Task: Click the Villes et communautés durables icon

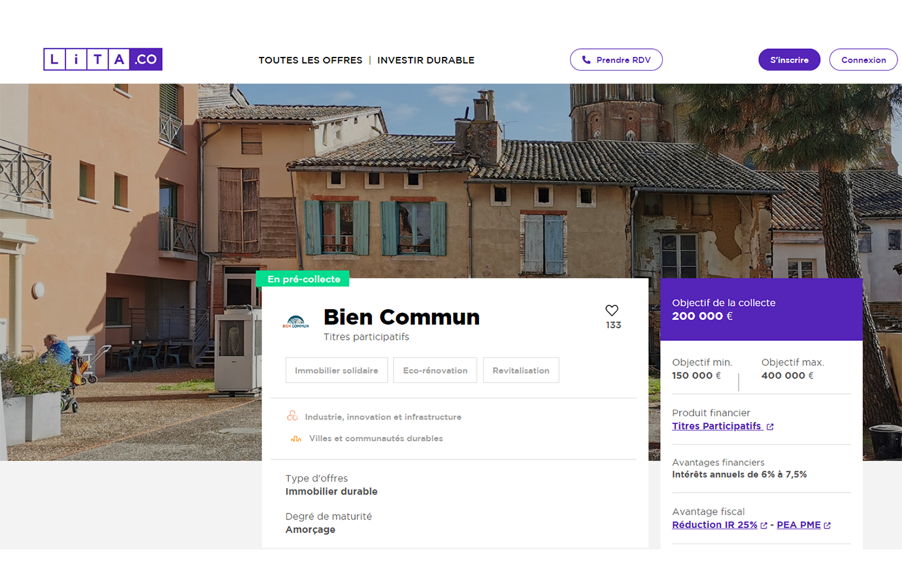Action: 296,438
